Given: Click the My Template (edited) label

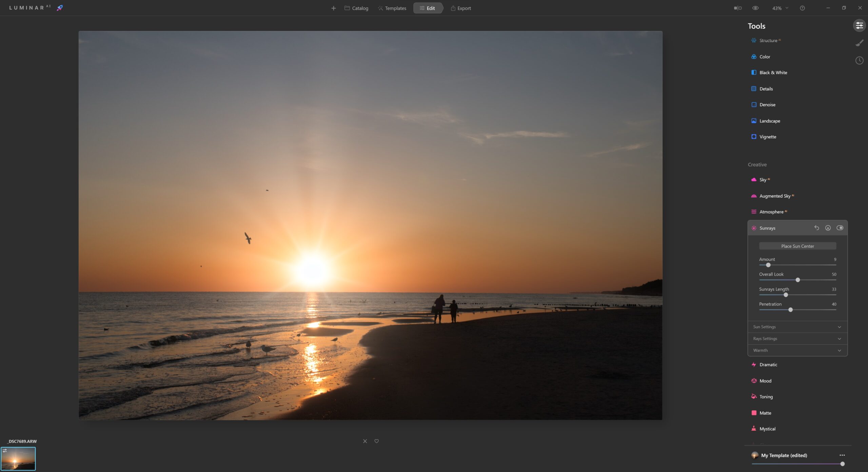Looking at the screenshot, I should point(784,455).
